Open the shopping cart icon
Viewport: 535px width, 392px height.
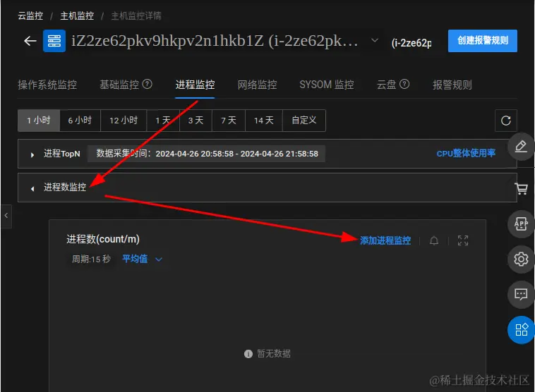[522, 189]
